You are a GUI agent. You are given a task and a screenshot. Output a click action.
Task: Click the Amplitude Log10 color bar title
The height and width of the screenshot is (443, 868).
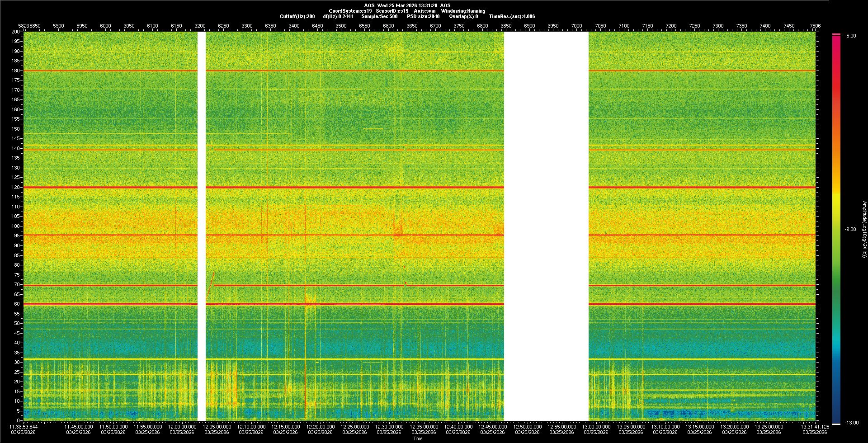[x=864, y=230]
